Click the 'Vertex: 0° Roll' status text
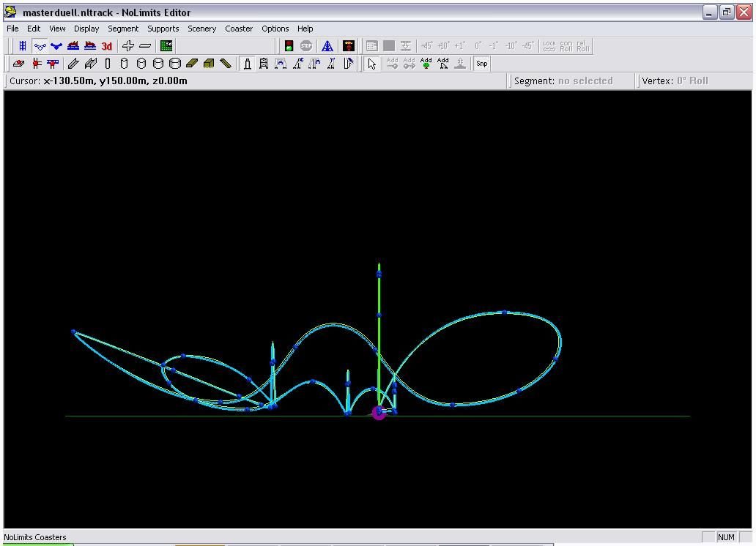Screen dimensions: 756x546 coord(675,81)
